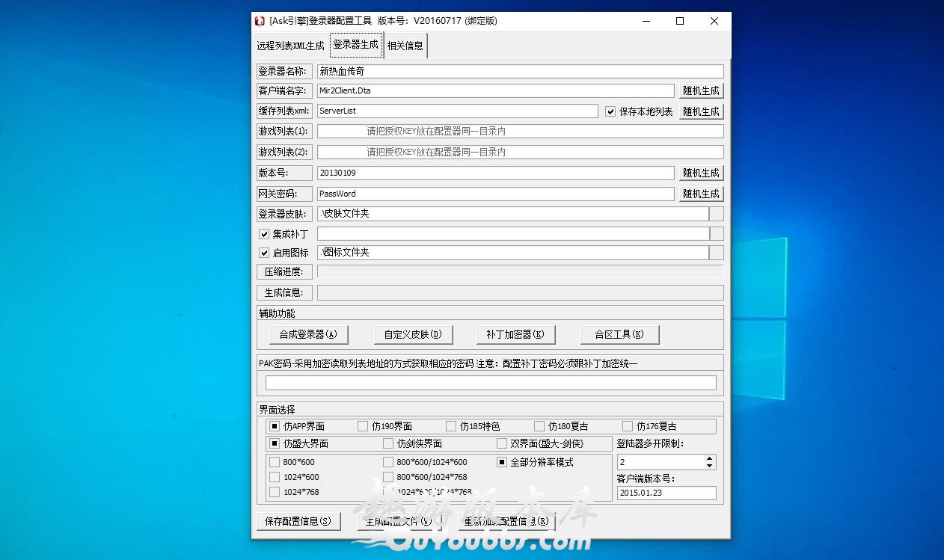Open 自定义皮肤(D)

pyautogui.click(x=414, y=334)
